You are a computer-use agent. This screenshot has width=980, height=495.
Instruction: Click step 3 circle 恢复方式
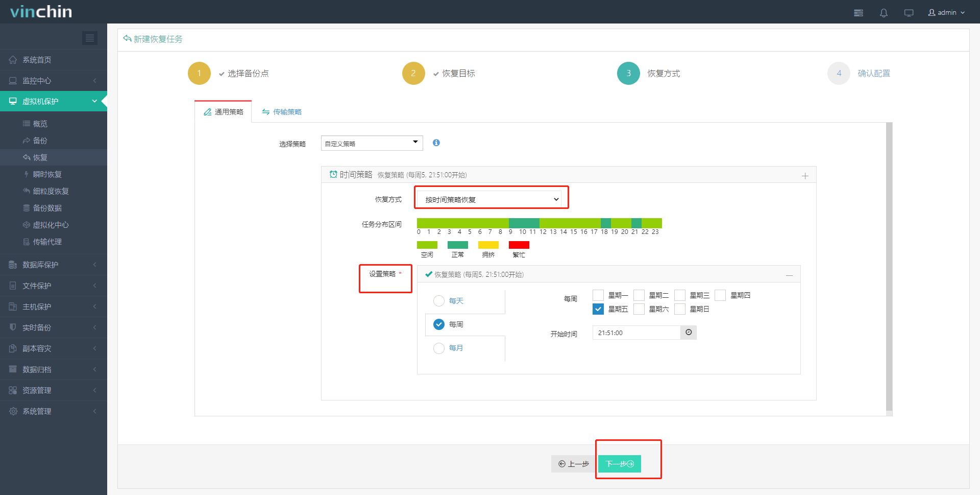coord(628,73)
